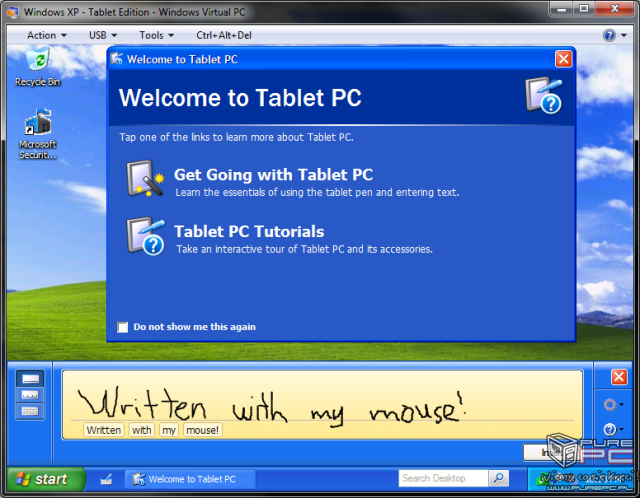The width and height of the screenshot is (640, 498).
Task: Click the Search Desktop input field
Action: [443, 478]
